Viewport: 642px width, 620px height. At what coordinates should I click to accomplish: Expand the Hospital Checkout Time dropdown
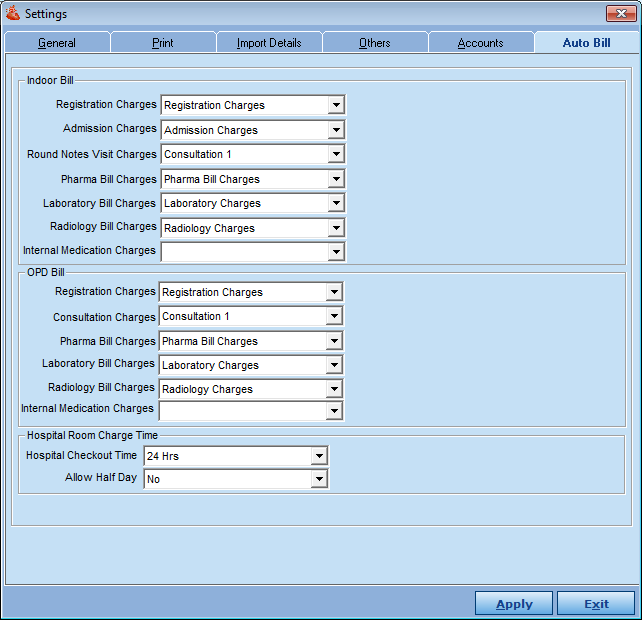(319, 456)
